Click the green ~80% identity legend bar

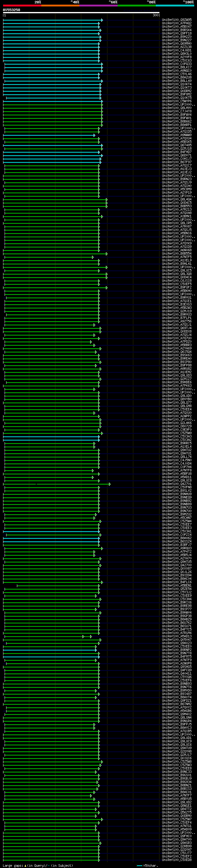click(137, 6)
